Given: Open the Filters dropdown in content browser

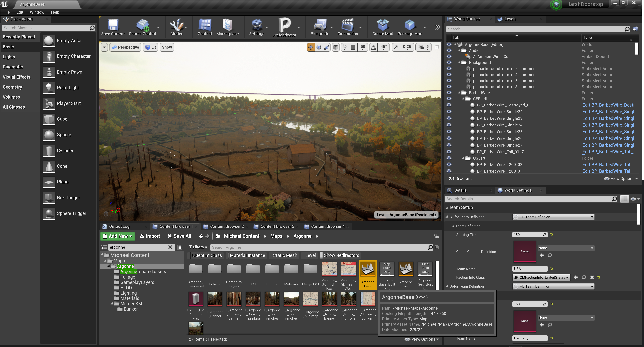Looking at the screenshot, I should click(x=198, y=247).
